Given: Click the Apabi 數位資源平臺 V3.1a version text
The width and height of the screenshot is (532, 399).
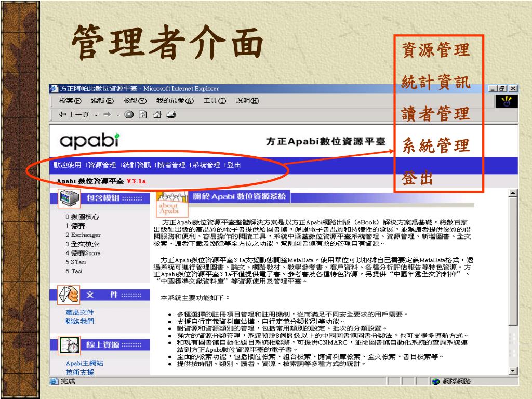Looking at the screenshot, I should (101, 181).
